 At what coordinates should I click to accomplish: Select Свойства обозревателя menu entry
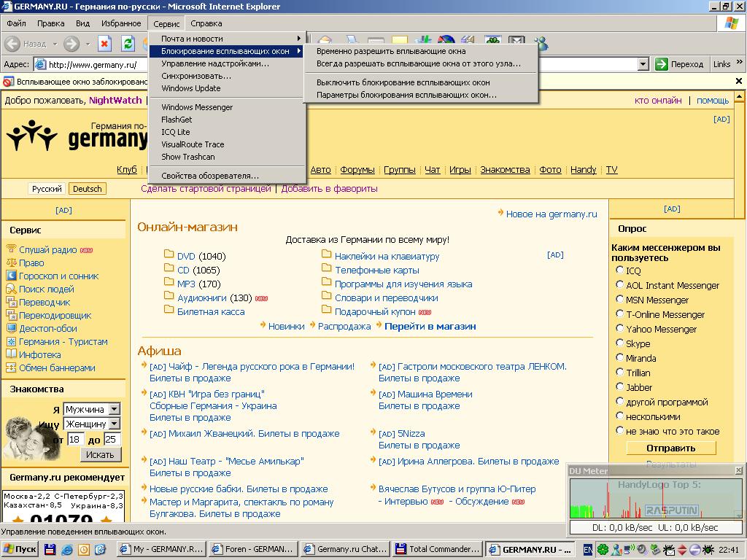(x=226, y=176)
